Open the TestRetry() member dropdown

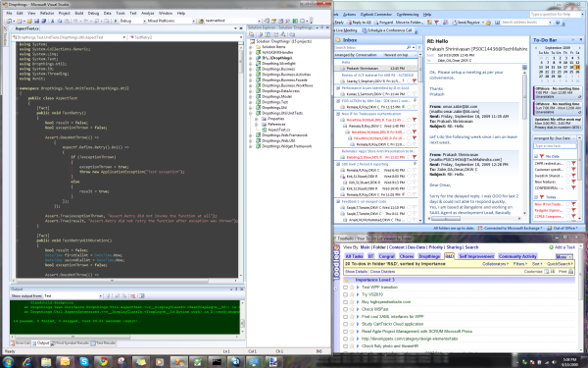(x=241, y=37)
